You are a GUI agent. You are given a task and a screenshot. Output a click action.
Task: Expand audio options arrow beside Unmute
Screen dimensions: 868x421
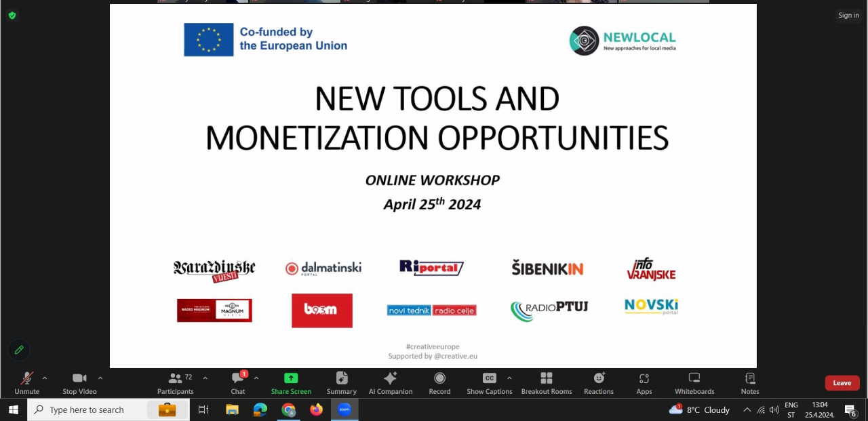tap(45, 378)
